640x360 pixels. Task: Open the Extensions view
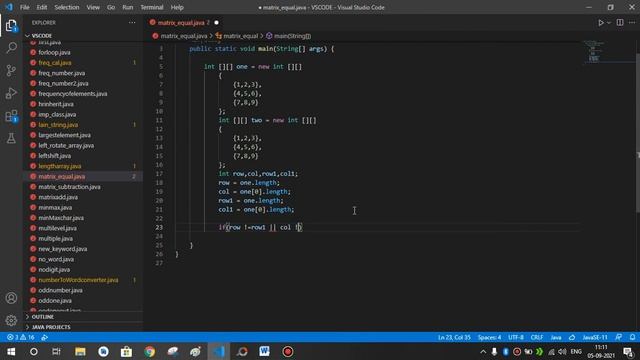pos(11,116)
